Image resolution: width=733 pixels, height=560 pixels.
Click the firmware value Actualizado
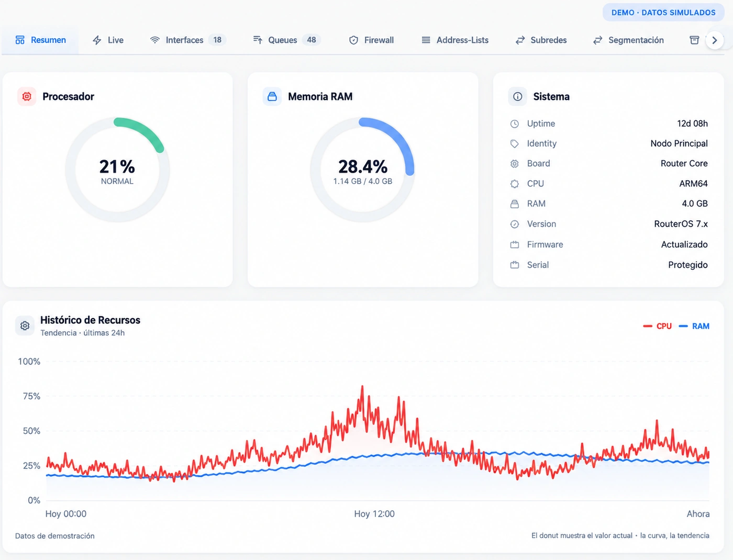coord(684,244)
